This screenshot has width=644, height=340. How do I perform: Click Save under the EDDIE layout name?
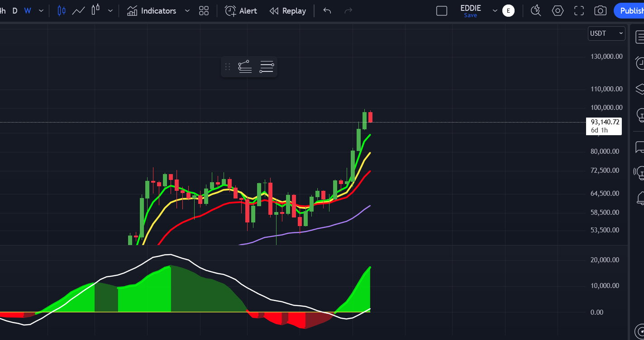tap(470, 15)
